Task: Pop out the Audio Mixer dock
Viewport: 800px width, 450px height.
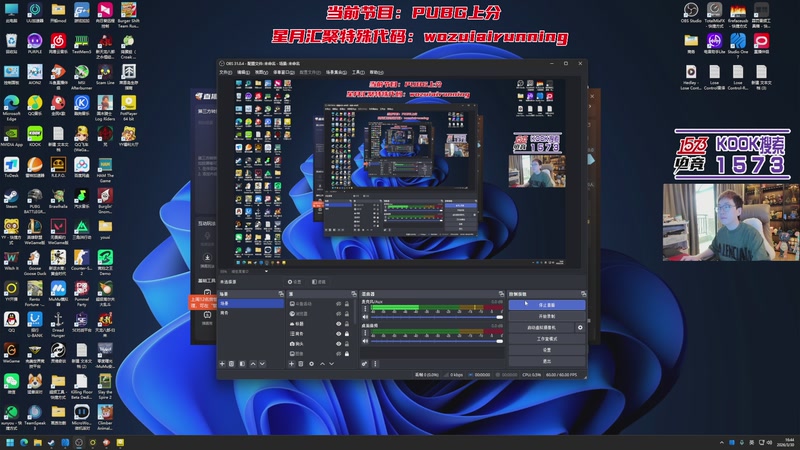Action: (x=501, y=294)
